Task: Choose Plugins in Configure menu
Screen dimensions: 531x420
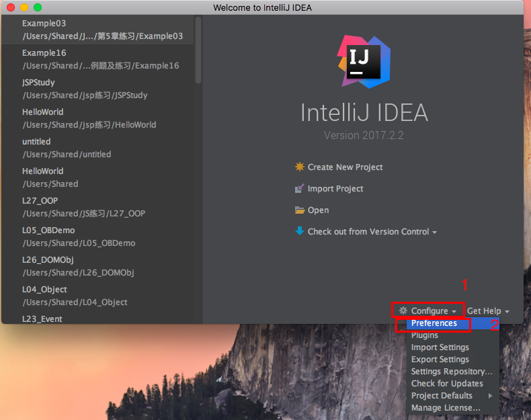Action: click(453, 335)
